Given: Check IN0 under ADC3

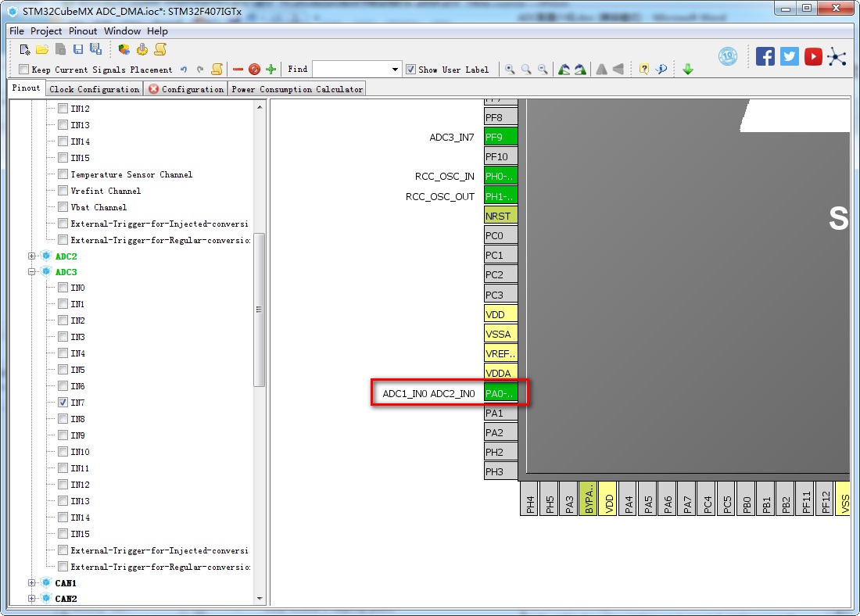Looking at the screenshot, I should pyautogui.click(x=63, y=287).
